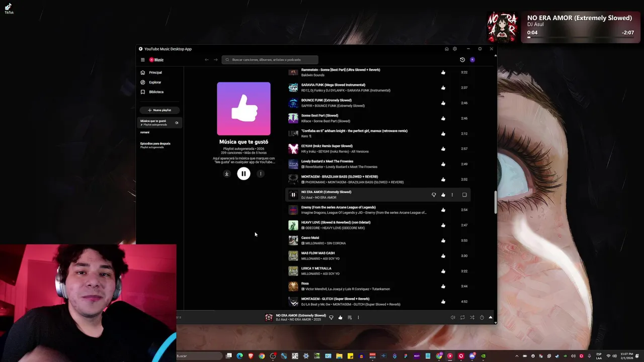The image size is (644, 362).
Task: Unlike Lovely Bastard x Meet The Frownies
Action: [443, 164]
